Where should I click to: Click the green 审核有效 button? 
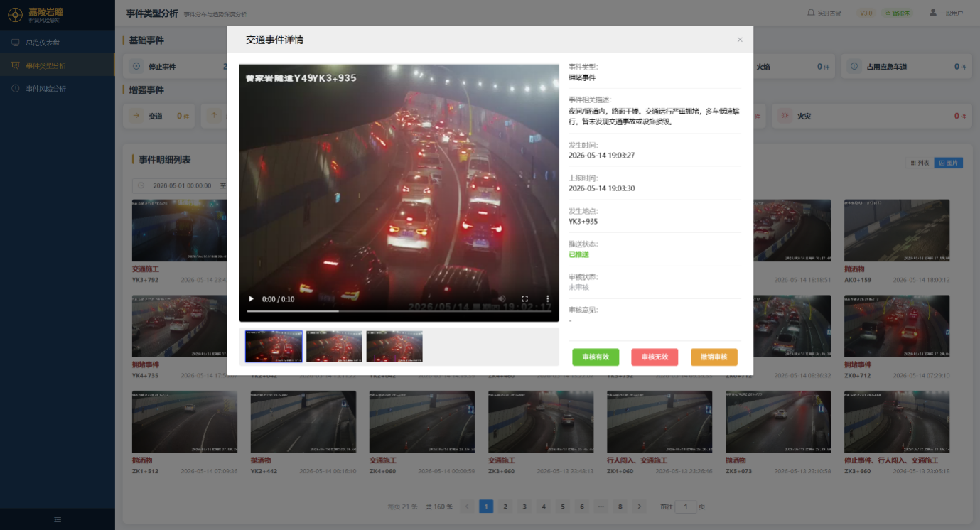pyautogui.click(x=596, y=357)
